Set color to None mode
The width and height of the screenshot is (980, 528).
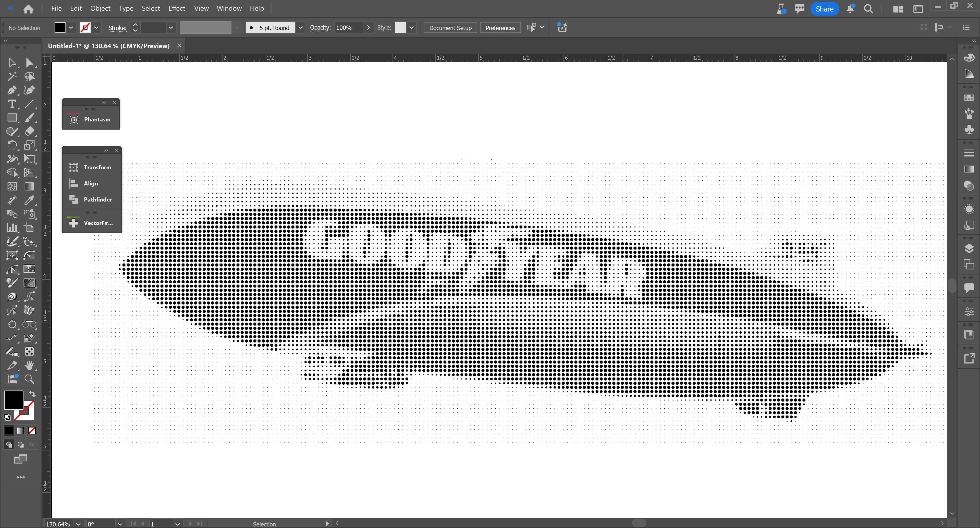click(32, 431)
